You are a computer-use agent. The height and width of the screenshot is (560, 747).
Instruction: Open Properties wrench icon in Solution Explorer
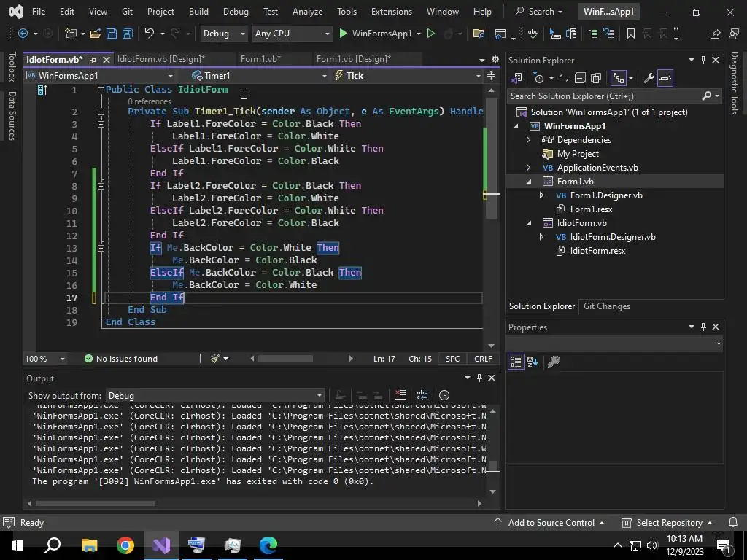(649, 78)
